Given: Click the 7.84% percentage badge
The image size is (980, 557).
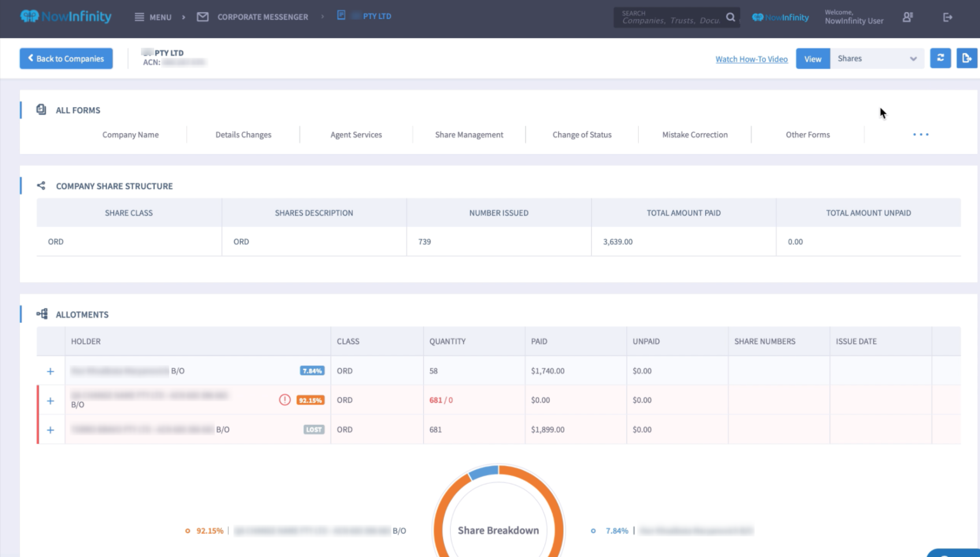Looking at the screenshot, I should [312, 371].
